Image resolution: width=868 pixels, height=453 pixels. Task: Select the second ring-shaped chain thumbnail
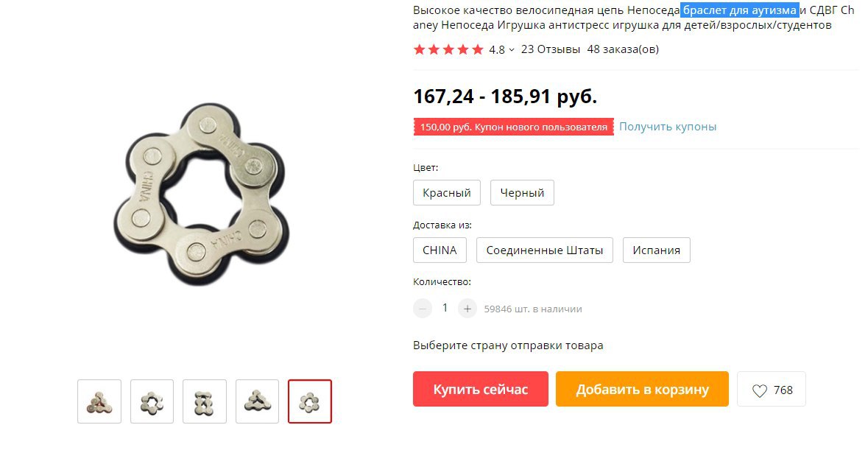tap(152, 401)
